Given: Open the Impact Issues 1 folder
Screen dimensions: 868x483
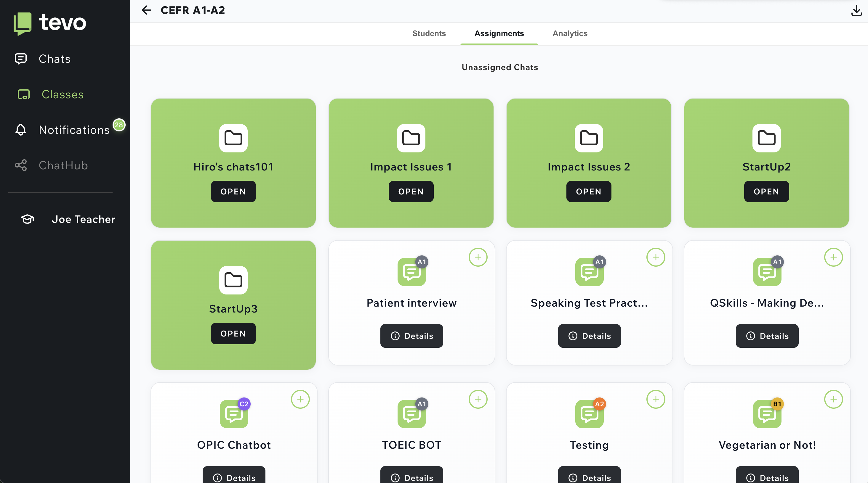Looking at the screenshot, I should tap(411, 191).
